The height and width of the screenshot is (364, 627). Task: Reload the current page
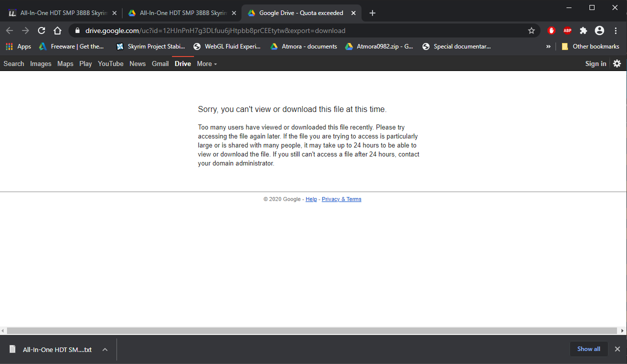click(41, 30)
